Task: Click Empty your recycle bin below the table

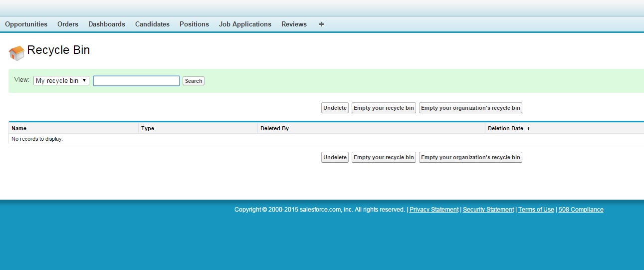Action: 384,158
